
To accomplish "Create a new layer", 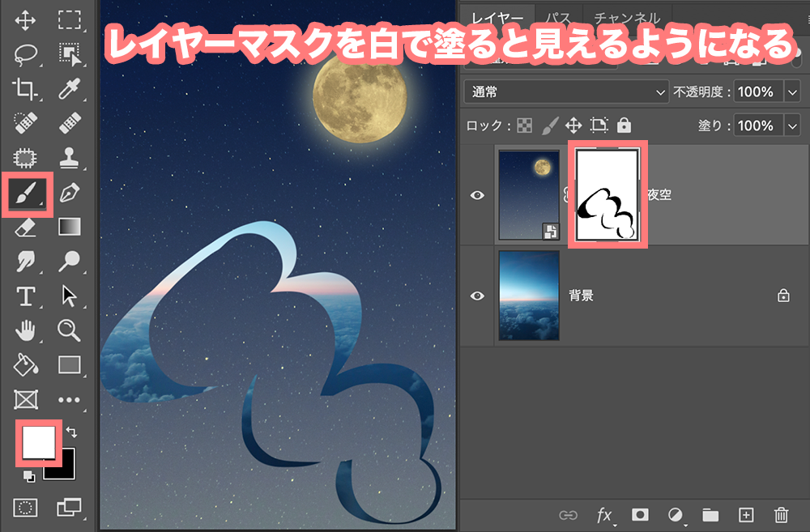I will pos(746,515).
